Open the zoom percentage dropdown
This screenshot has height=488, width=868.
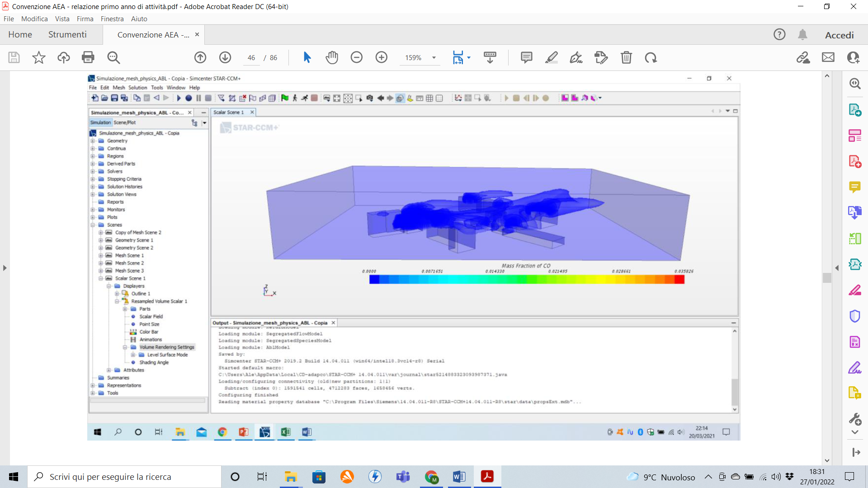point(434,58)
